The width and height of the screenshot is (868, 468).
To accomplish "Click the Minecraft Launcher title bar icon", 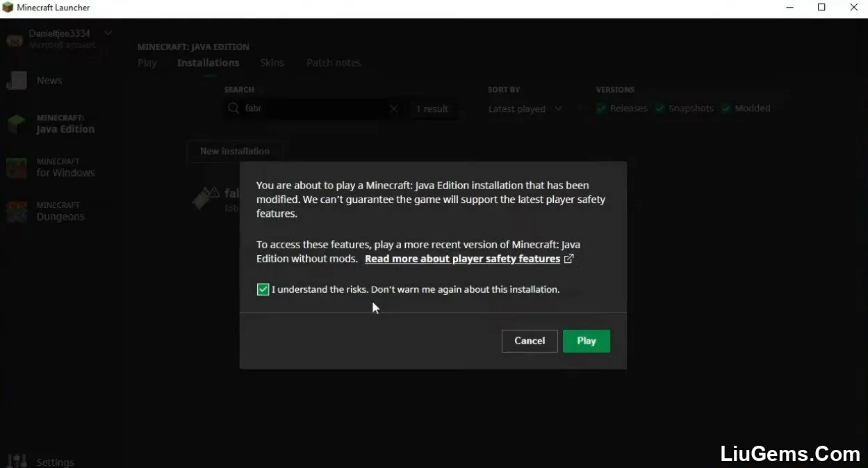I will pos(8,8).
